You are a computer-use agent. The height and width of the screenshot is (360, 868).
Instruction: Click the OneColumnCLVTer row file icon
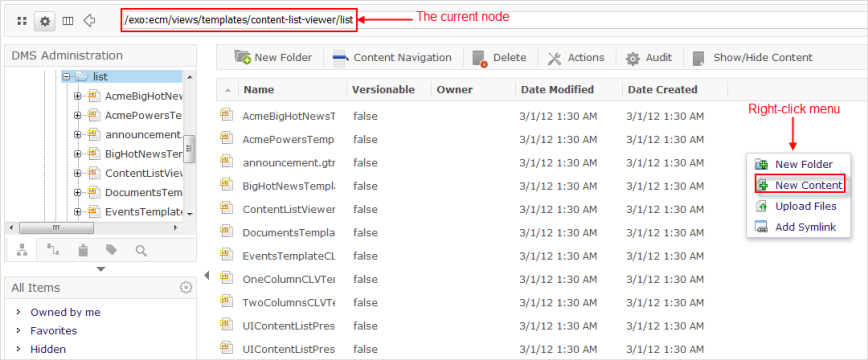225,277
